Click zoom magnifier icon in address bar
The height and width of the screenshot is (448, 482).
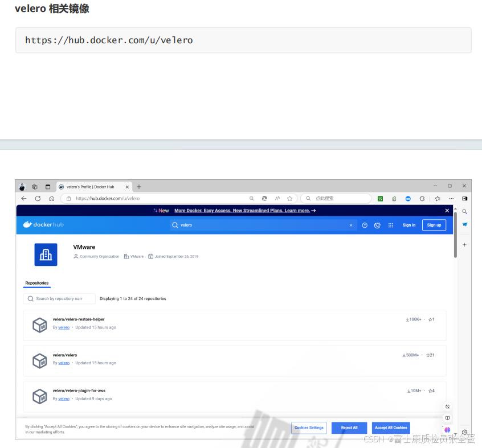coord(252,198)
